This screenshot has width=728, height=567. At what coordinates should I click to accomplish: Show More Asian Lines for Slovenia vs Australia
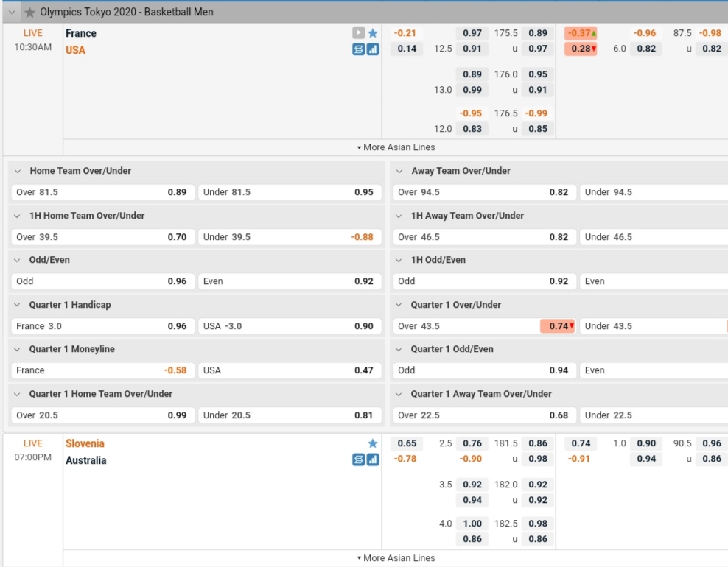396,557
